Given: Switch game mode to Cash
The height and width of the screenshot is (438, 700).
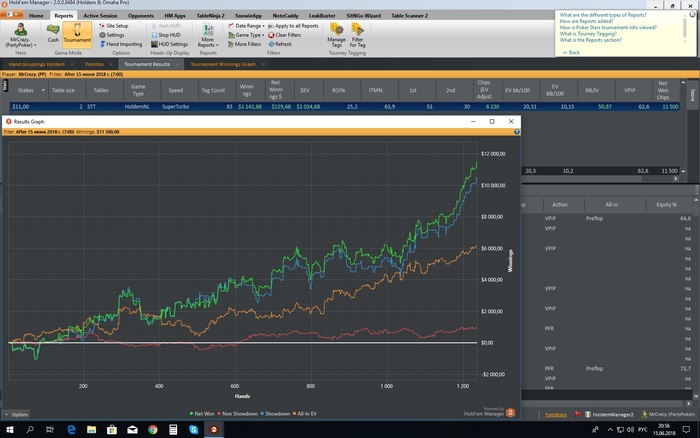Looking at the screenshot, I should click(x=53, y=33).
